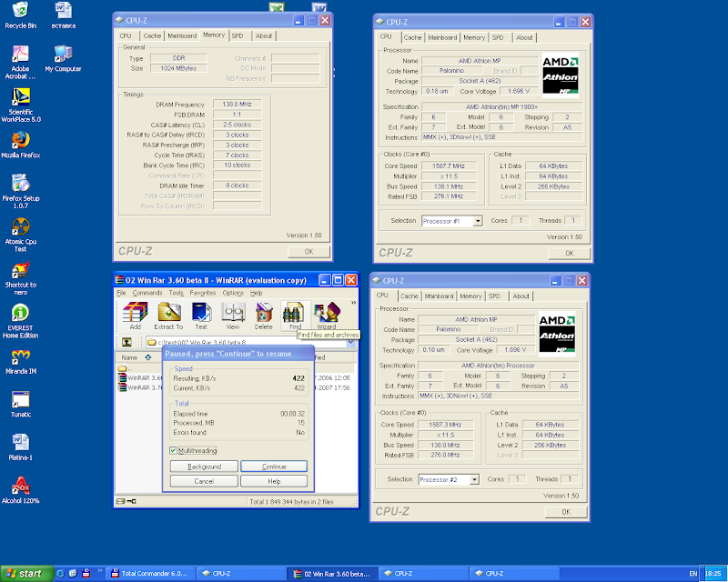
Task: Launch the Wizard toolbar icon in WinRAR
Action: coord(326,314)
